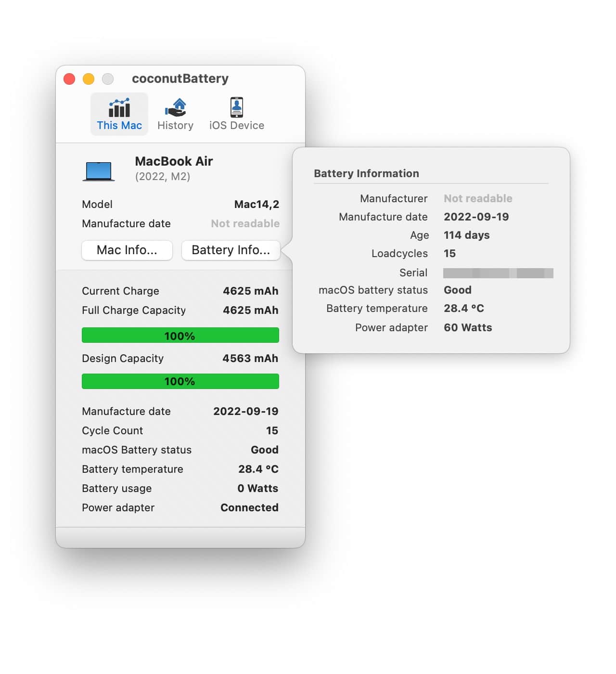This screenshot has width=616, height=674.
Task: Minimize the coconutBattery window
Action: (89, 78)
